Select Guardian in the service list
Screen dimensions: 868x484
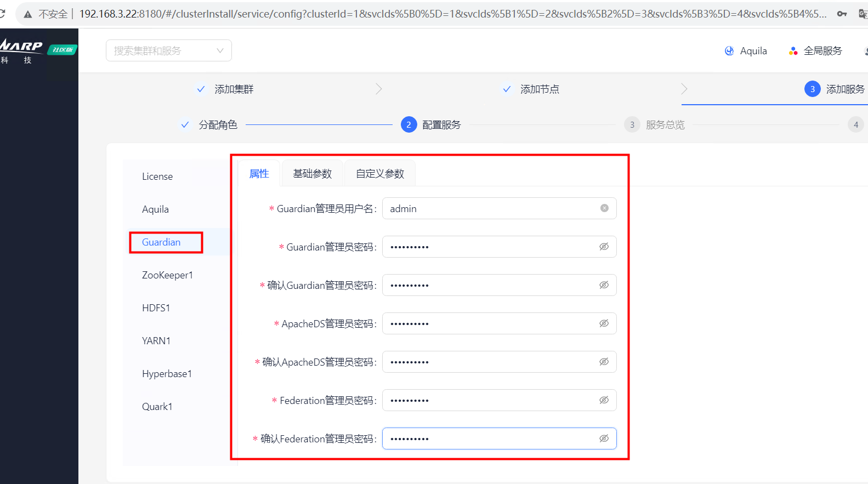[x=161, y=242]
